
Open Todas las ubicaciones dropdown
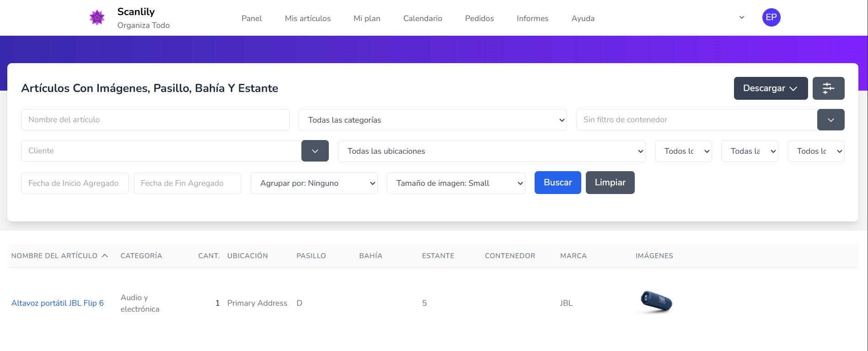pos(491,151)
